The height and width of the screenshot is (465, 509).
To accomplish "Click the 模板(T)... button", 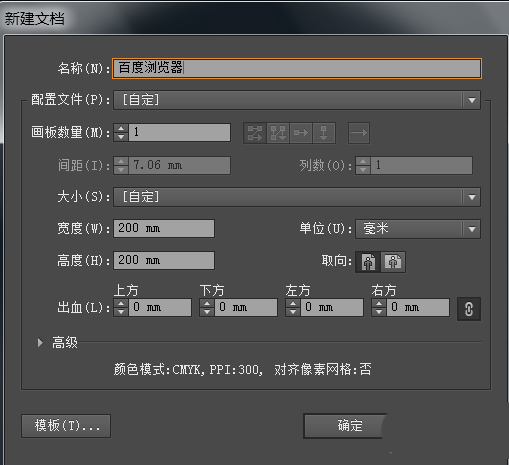I will 66,426.
